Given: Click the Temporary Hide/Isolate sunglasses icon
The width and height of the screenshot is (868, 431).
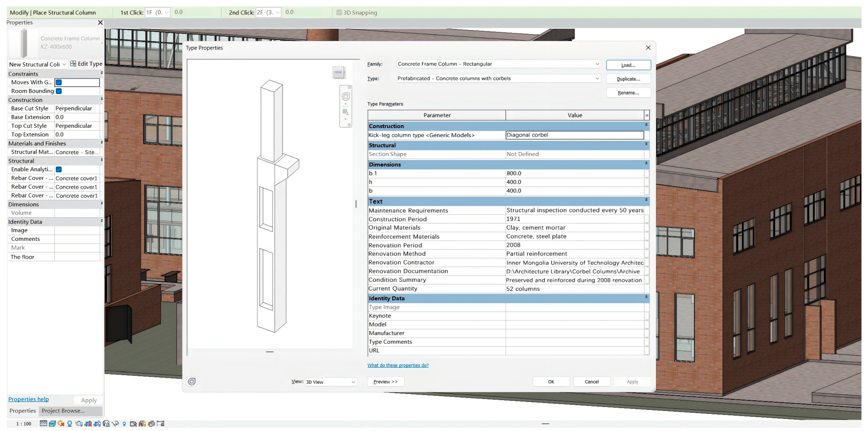Looking at the screenshot, I should pyautogui.click(x=115, y=424).
